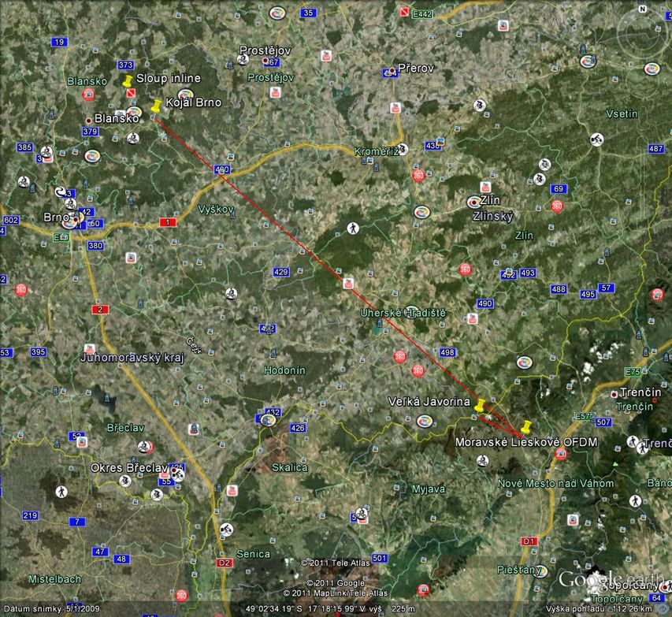
Task: Click the red D1 motorway shield
Action: 529,541
